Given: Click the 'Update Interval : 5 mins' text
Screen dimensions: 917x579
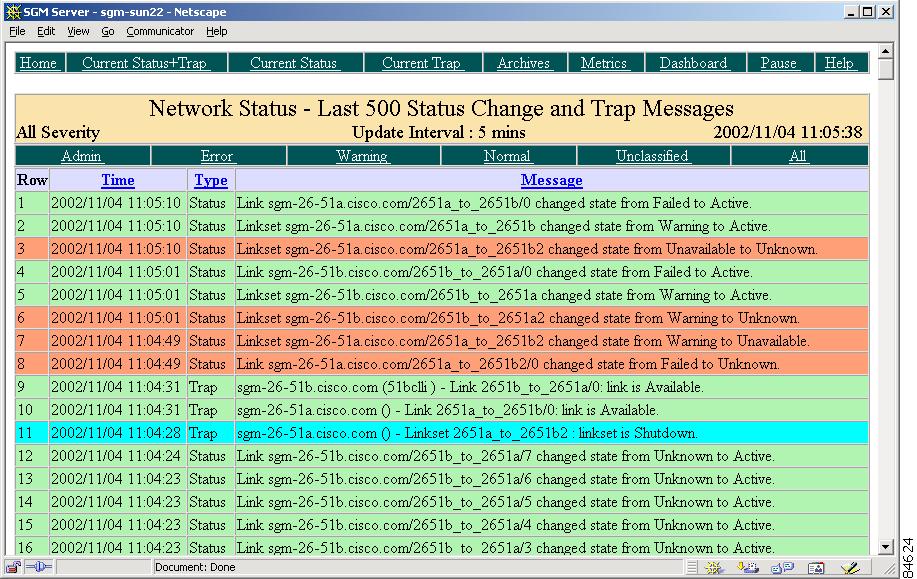Looking at the screenshot, I should [439, 133].
